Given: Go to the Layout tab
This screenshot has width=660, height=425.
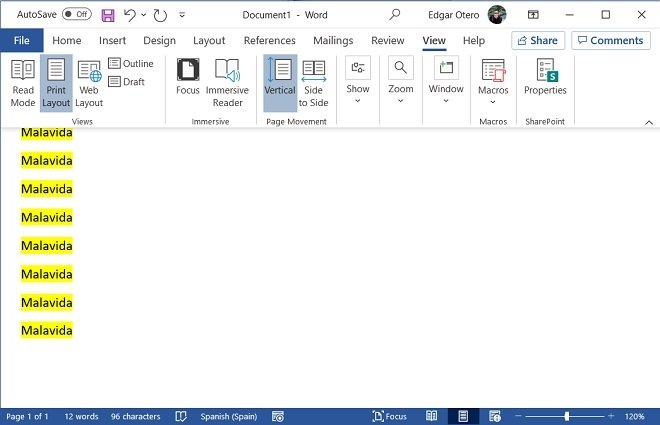Looking at the screenshot, I should (209, 40).
